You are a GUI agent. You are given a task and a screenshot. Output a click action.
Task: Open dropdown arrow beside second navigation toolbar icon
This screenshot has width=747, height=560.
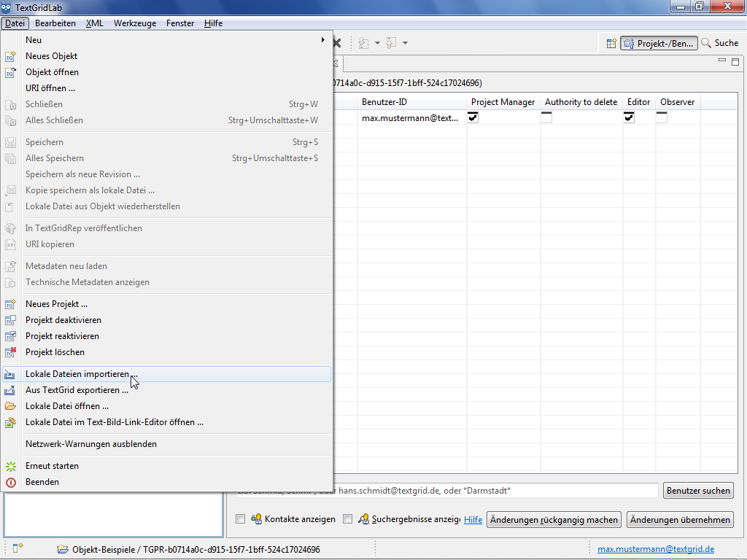[405, 43]
